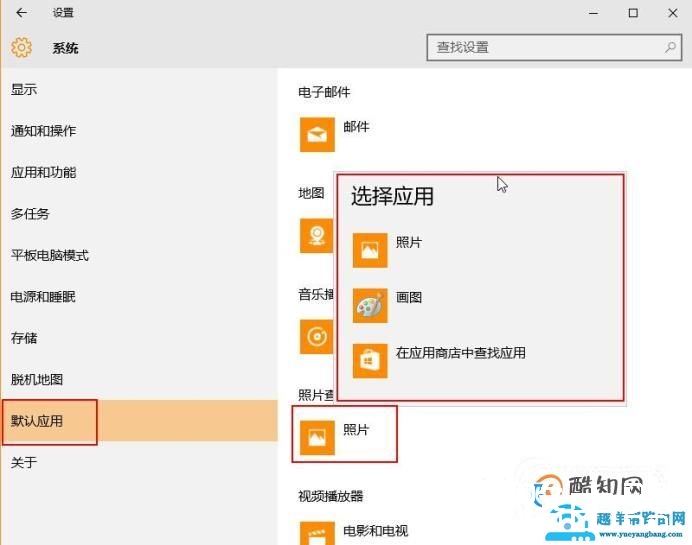692x545 pixels.
Task: Go to the 存储 settings page
Action: pos(24,338)
